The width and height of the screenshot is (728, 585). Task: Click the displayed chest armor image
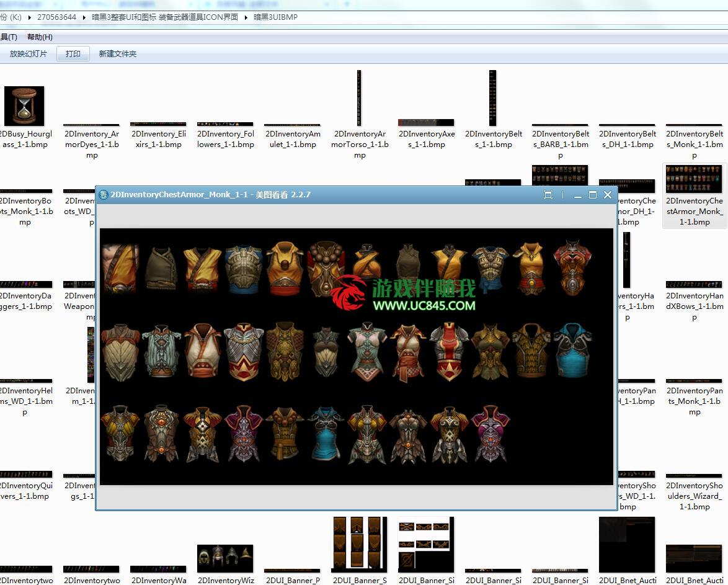(x=357, y=356)
